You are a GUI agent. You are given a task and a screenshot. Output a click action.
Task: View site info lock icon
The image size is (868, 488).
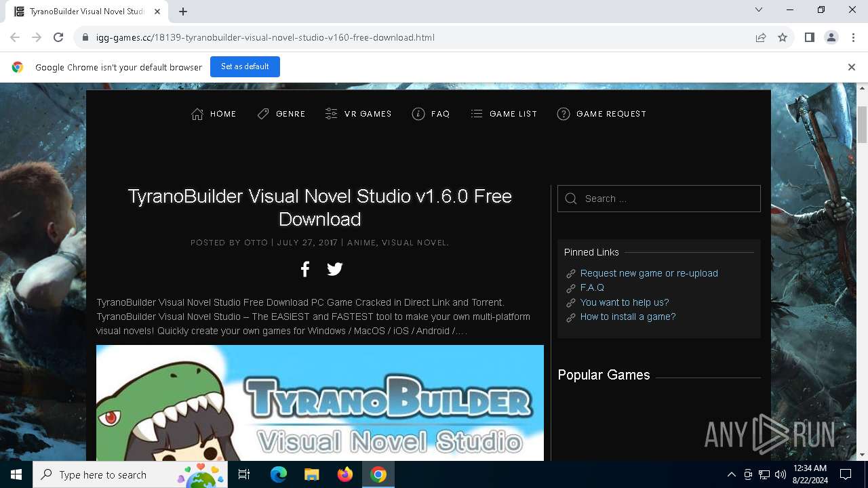(x=85, y=37)
